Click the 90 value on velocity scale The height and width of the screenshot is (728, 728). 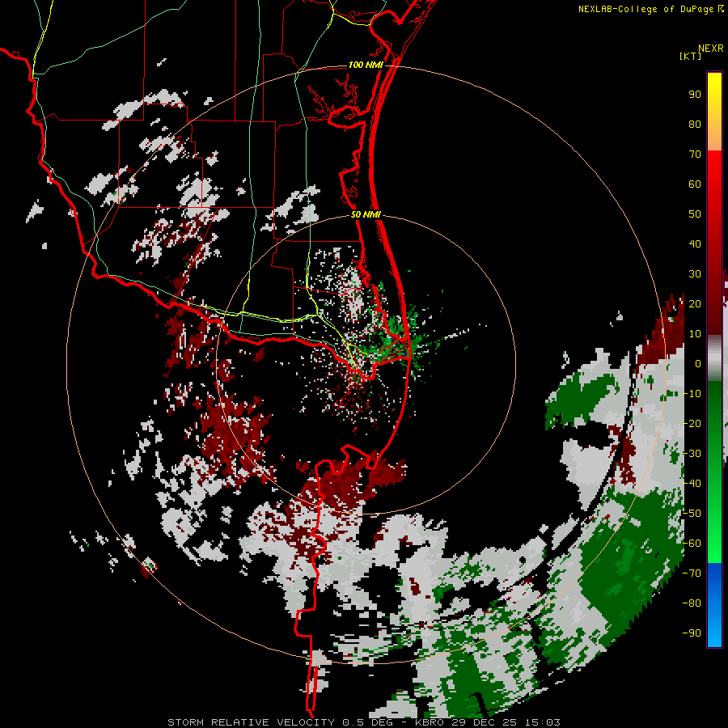pos(695,95)
